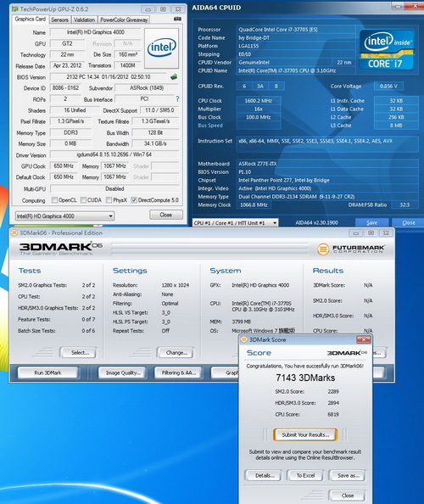Open the PowerColor Giveaway tab
The image size is (424, 504).
coord(124,20)
